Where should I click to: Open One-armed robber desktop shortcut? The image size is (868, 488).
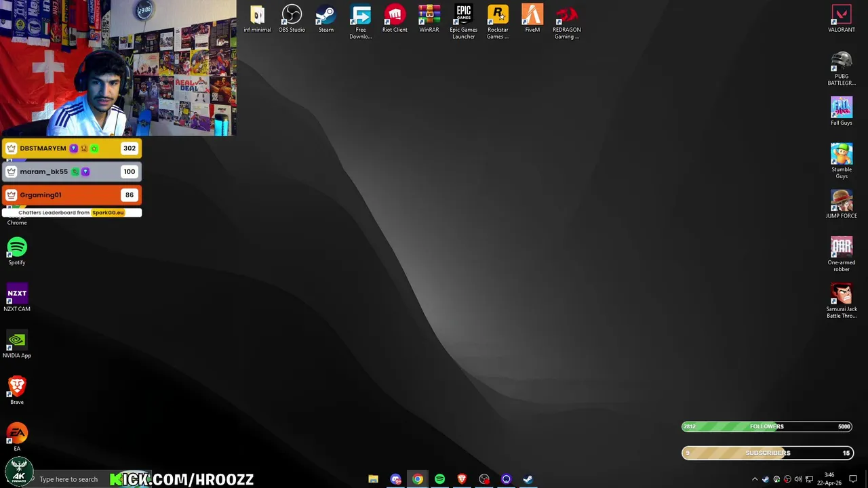pos(842,254)
